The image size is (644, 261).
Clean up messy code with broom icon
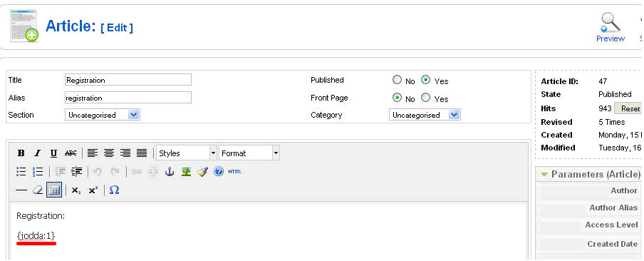[x=202, y=171]
